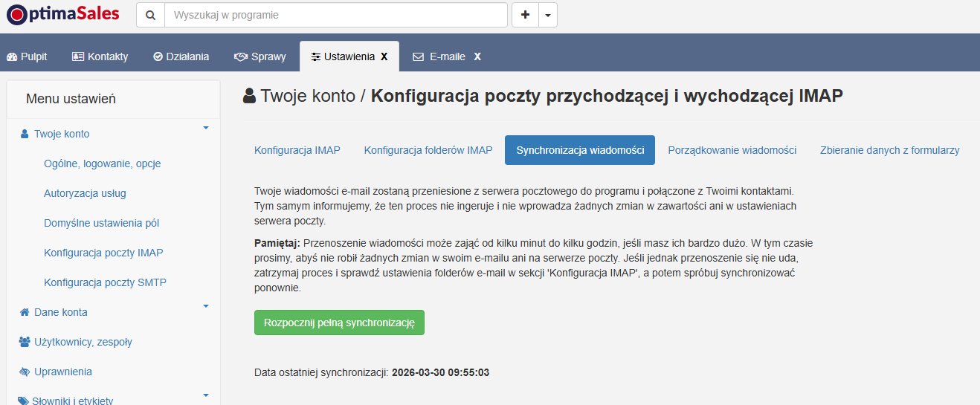Click the OptimaSales logo
The height and width of the screenshot is (405, 980).
click(63, 15)
